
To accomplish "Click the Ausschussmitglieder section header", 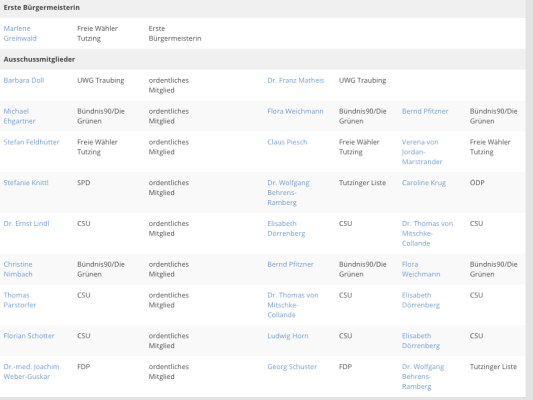I will (262, 59).
